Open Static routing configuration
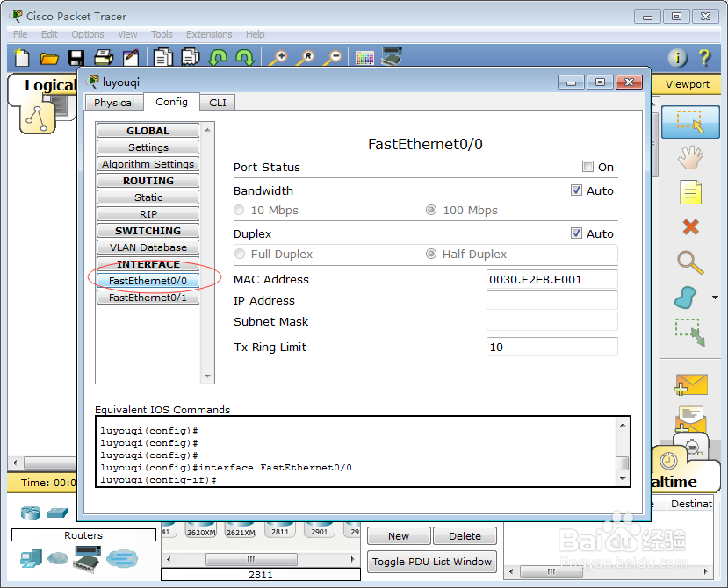The image size is (728, 588). point(148,197)
